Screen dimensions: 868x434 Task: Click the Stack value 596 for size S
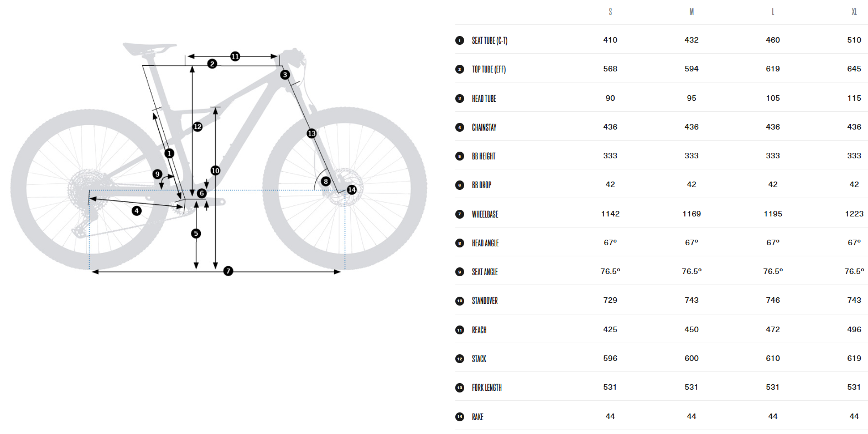click(x=610, y=358)
